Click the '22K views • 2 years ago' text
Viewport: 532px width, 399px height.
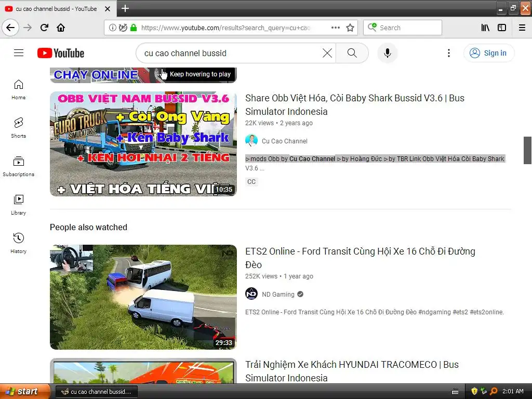(279, 123)
